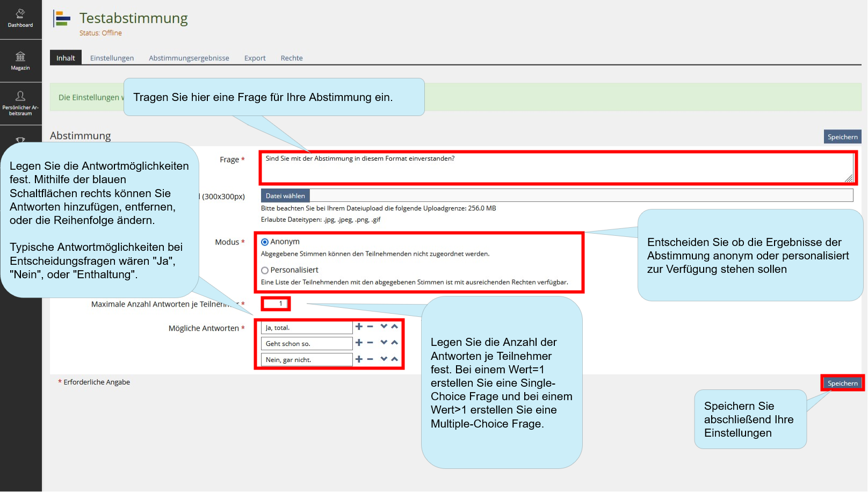Remove the 'Nein, gar nicht.' answer
The width and height of the screenshot is (868, 492).
[x=370, y=359]
